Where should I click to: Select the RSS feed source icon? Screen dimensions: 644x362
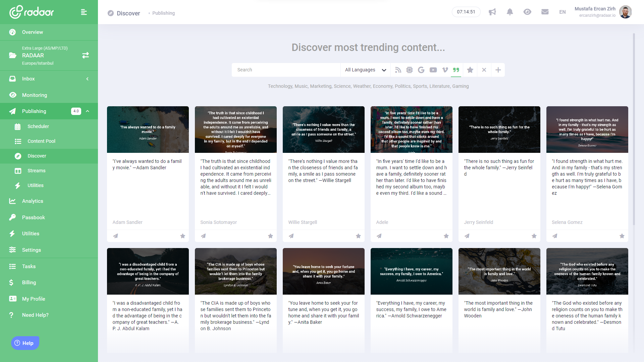pos(398,70)
